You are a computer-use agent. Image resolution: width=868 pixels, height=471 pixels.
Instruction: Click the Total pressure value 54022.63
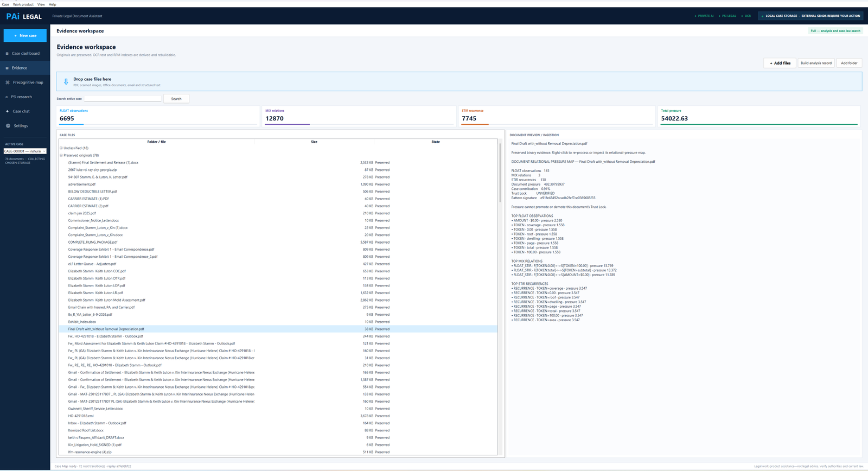674,118
